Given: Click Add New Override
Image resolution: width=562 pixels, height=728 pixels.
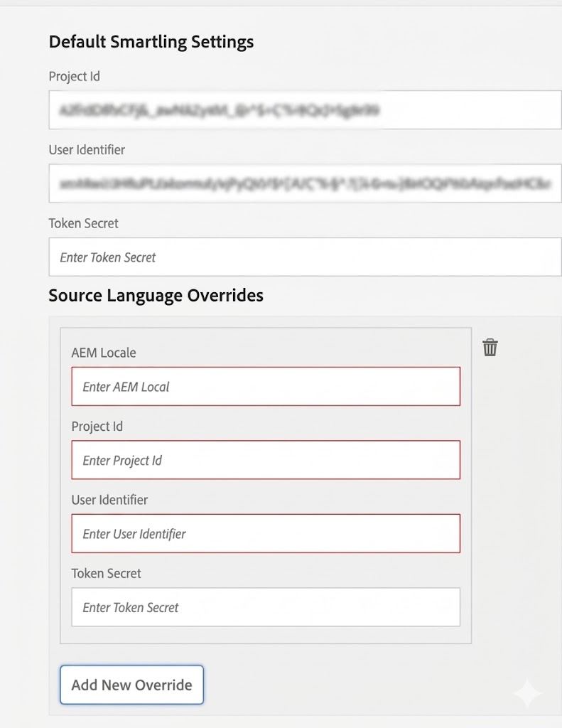Looking at the screenshot, I should pos(131,685).
